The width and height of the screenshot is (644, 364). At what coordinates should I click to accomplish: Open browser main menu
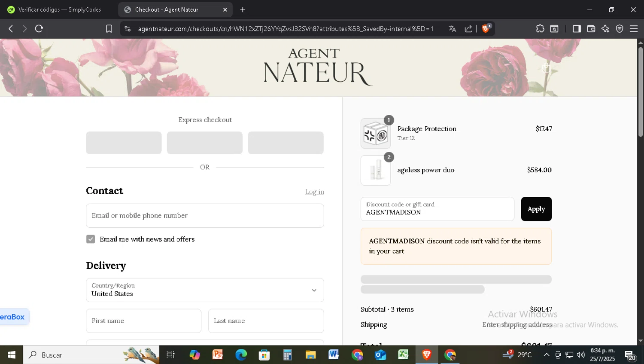(x=634, y=29)
